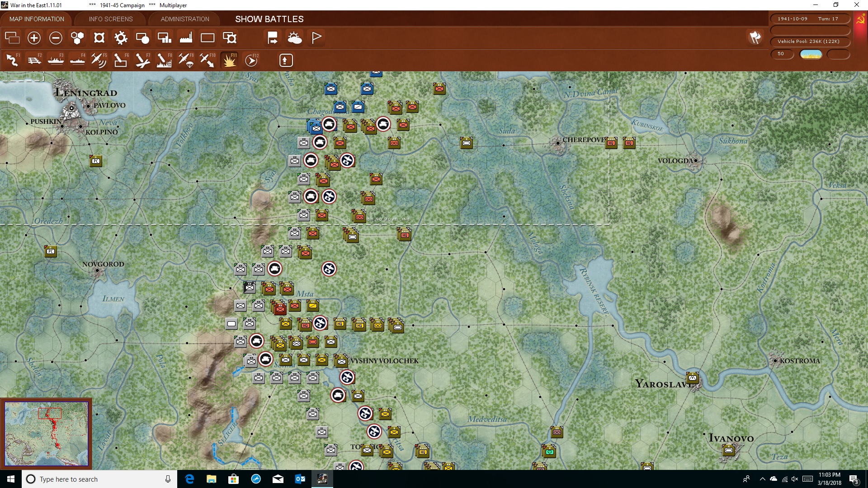868x488 pixels.
Task: Click the Windows search box
Action: (99, 479)
